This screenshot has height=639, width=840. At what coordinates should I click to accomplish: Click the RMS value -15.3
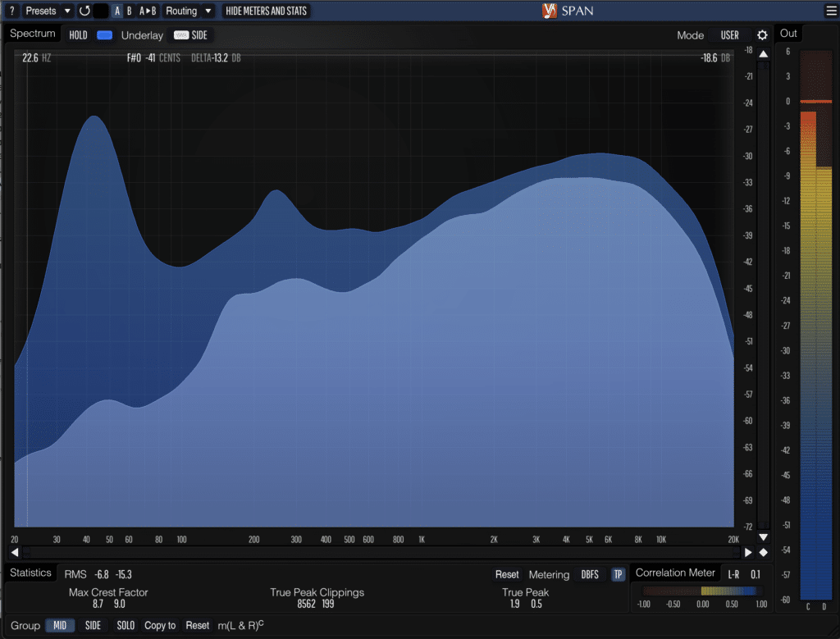pos(124,575)
